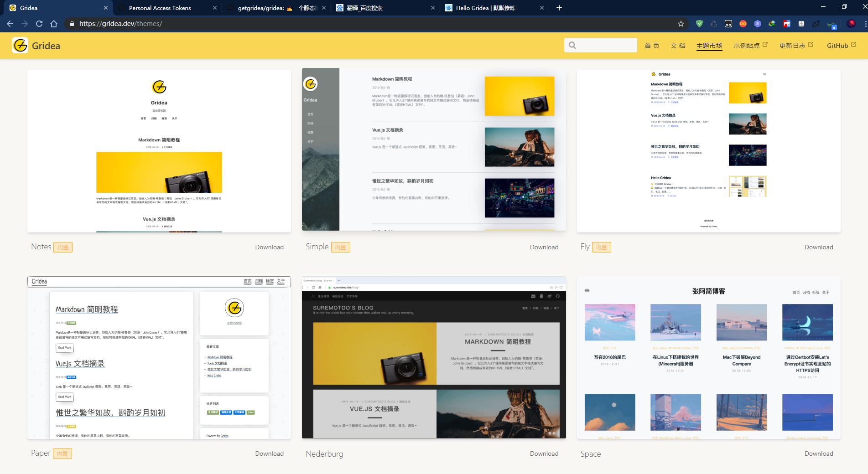Open the Internet Download Manager extension icon
868x474 pixels.
(x=772, y=24)
